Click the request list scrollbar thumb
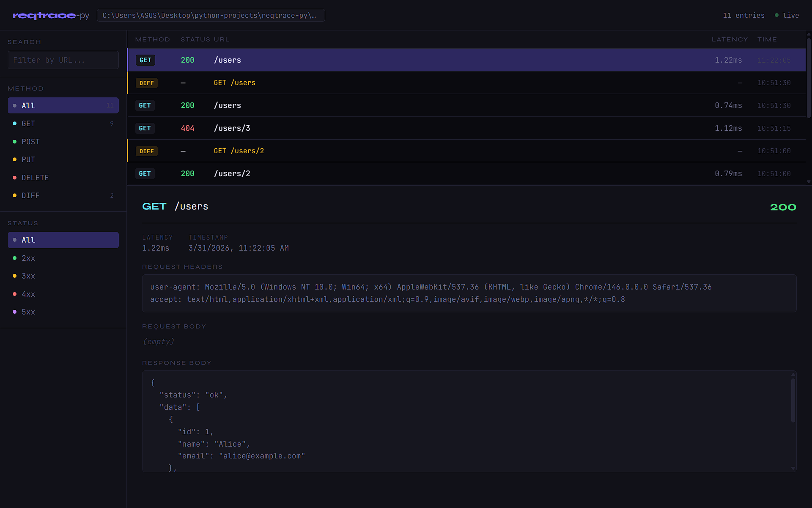812x508 pixels. [x=809, y=78]
